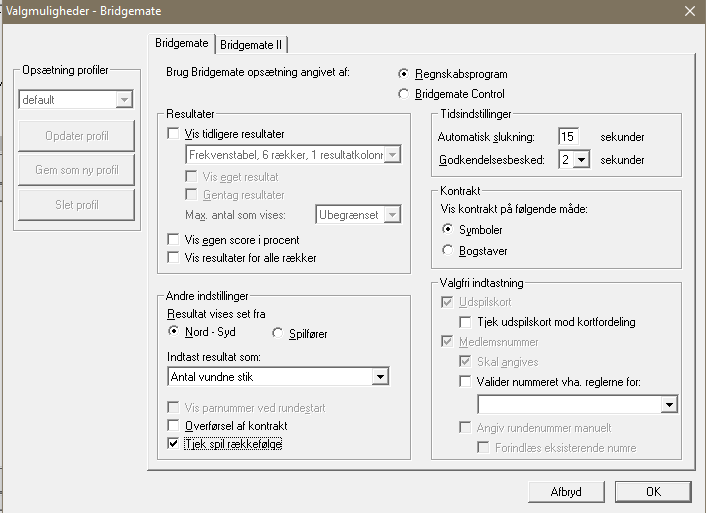Enable Vis resultater for alle rækker
Screen dimensions: 706x513
tap(175, 259)
